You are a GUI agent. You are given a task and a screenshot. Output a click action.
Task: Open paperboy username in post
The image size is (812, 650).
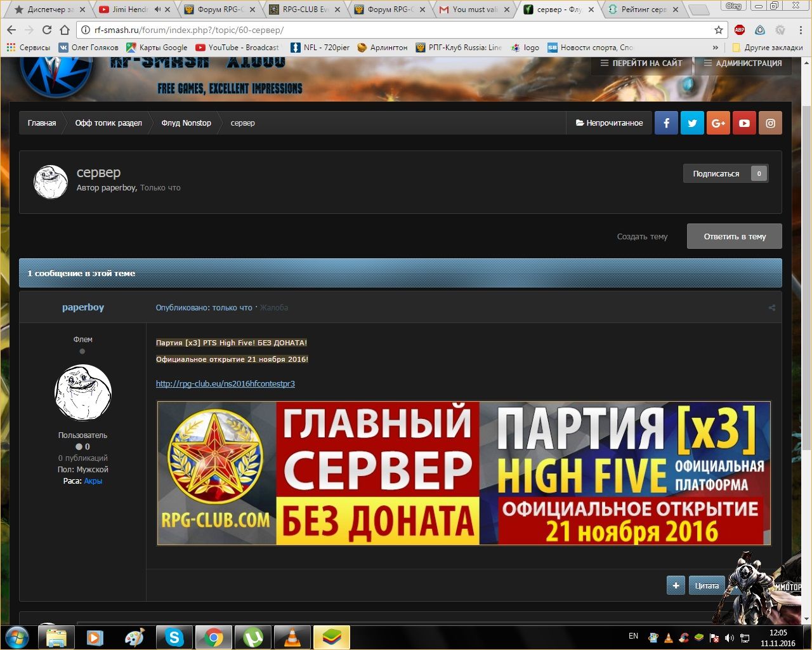(83, 307)
